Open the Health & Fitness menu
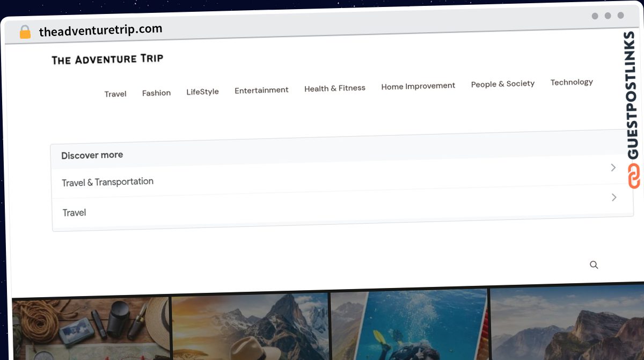 pos(335,88)
